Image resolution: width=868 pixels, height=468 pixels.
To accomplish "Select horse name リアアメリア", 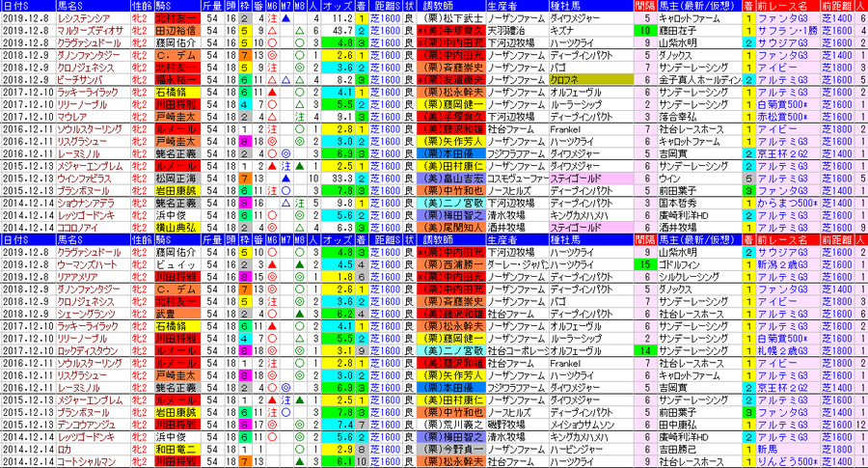I will [77, 277].
